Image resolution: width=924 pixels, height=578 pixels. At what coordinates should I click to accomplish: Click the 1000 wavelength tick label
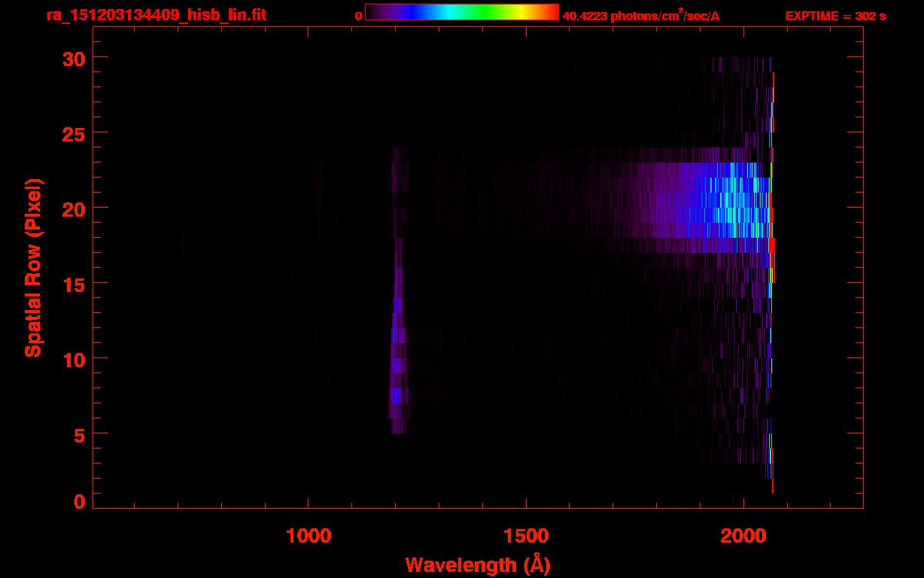(x=309, y=535)
